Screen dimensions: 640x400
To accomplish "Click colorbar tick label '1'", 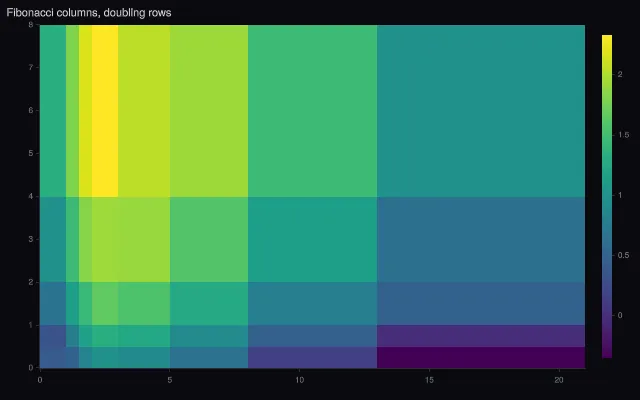I will coord(620,195).
